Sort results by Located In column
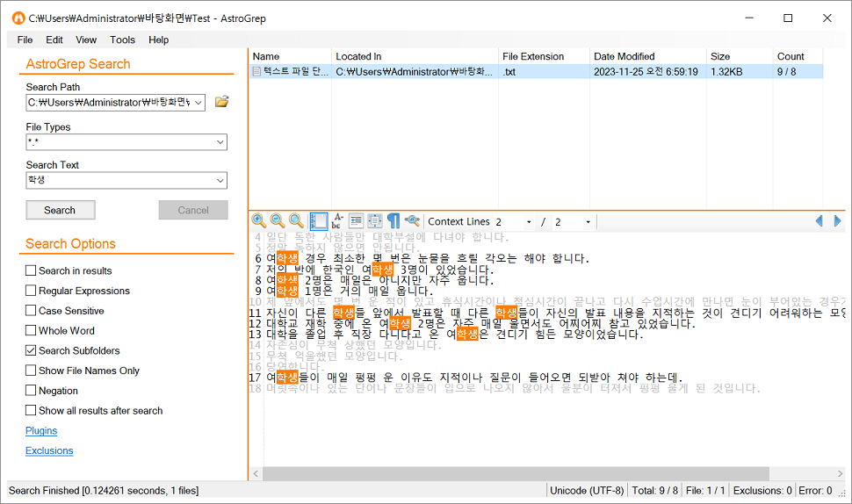852x504 pixels. [415, 56]
